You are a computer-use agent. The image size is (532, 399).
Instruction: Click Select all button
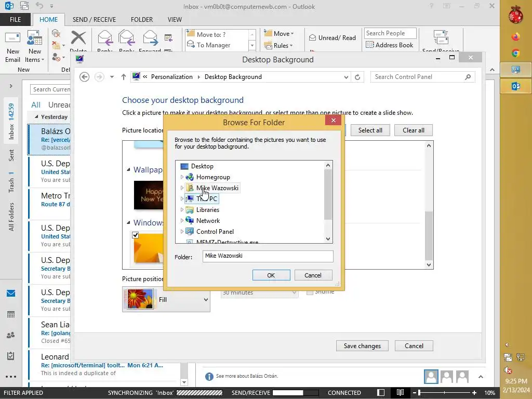(x=370, y=130)
